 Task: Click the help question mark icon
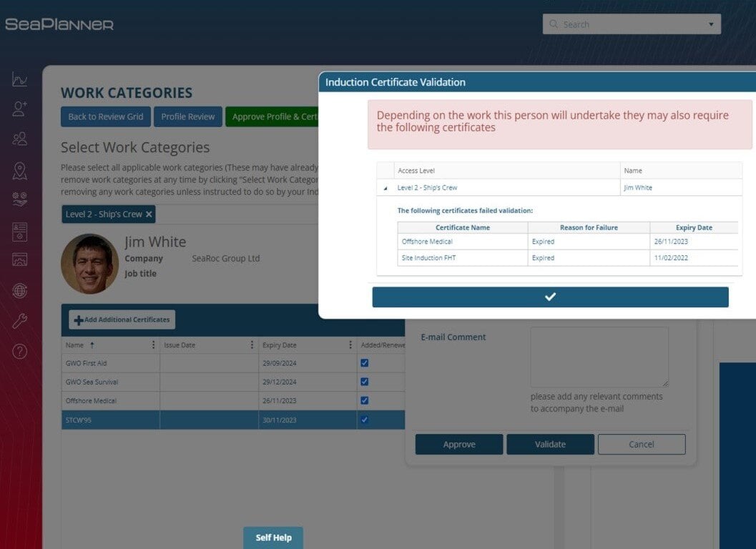coord(19,352)
